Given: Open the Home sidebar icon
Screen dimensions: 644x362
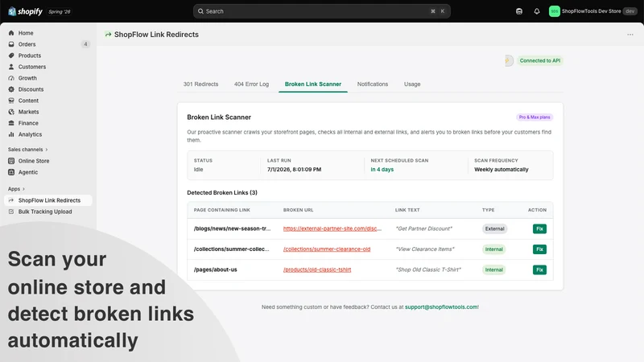Looking at the screenshot, I should tap(11, 33).
